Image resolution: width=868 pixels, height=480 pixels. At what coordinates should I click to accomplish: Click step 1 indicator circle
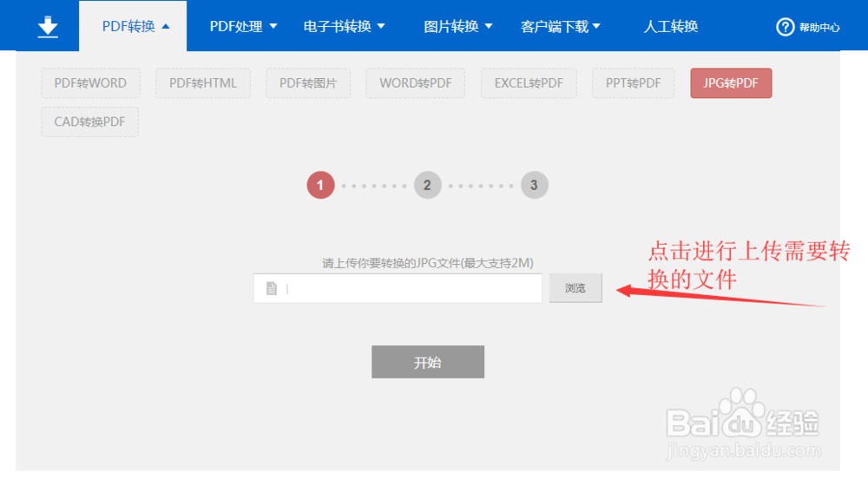click(320, 185)
